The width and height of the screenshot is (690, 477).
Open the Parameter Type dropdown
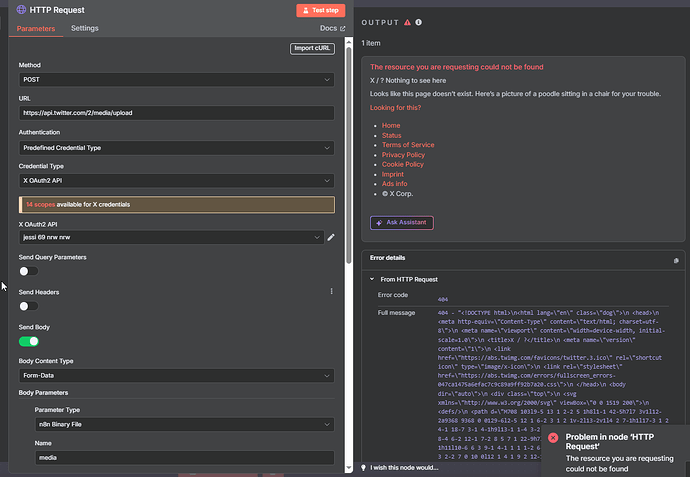pyautogui.click(x=184, y=424)
